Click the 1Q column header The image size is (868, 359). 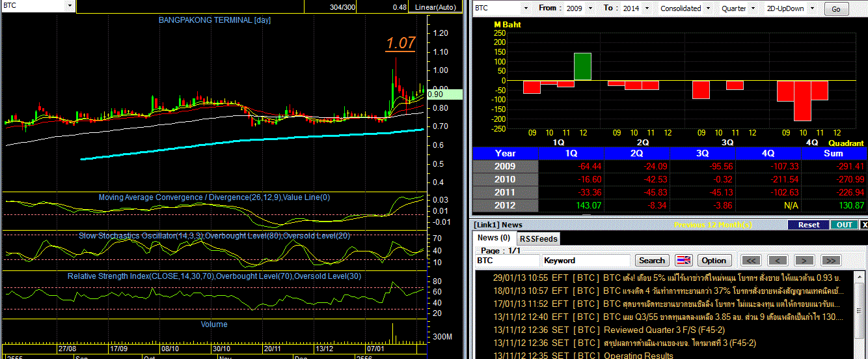(571, 153)
